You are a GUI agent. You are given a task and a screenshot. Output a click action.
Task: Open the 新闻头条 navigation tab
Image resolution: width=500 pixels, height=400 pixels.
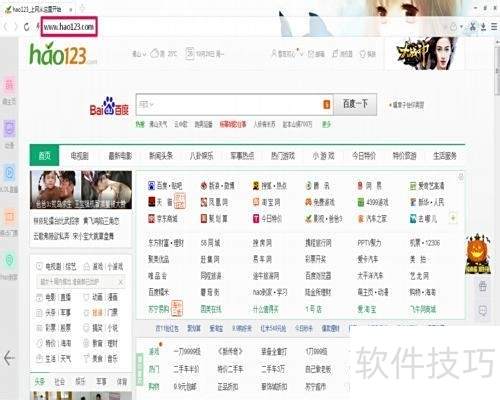(x=161, y=156)
